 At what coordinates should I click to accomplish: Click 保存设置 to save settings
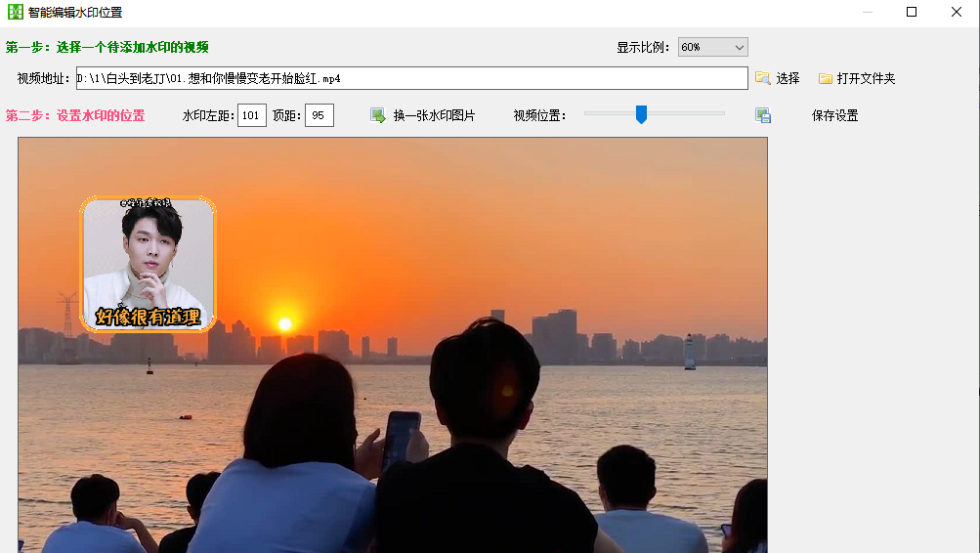[835, 115]
